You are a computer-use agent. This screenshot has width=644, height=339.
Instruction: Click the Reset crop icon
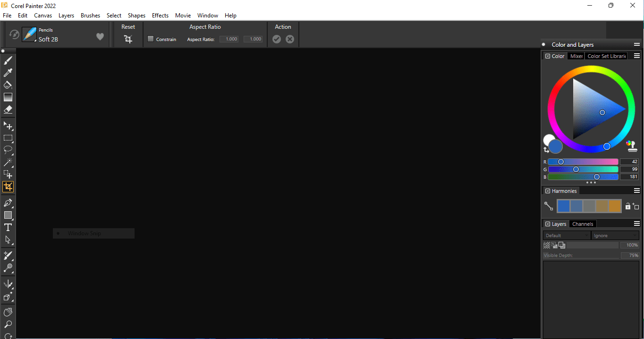[x=128, y=39]
